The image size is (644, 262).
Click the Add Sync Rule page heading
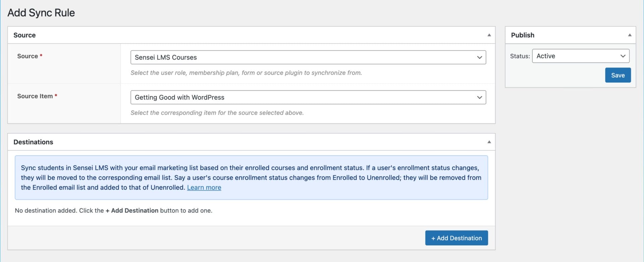click(x=41, y=13)
